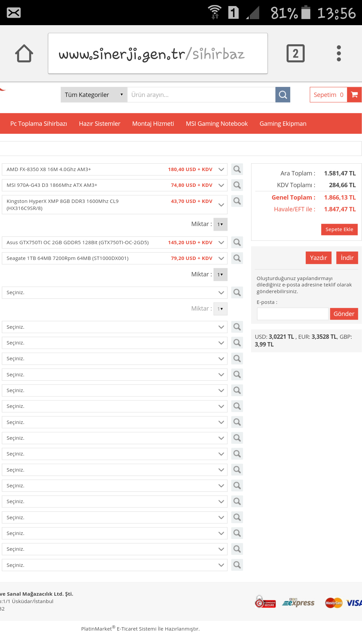Screen dimensions: 362x644
Task: Open the Pc Toplama Sihirbazı menu
Action: point(39,123)
